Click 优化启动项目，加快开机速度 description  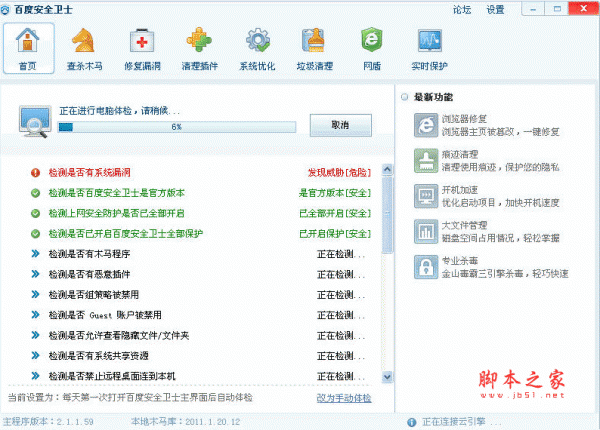coord(501,203)
